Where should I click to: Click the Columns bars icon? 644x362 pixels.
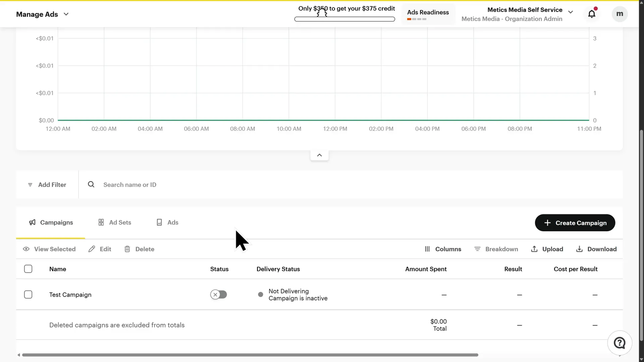tap(427, 249)
